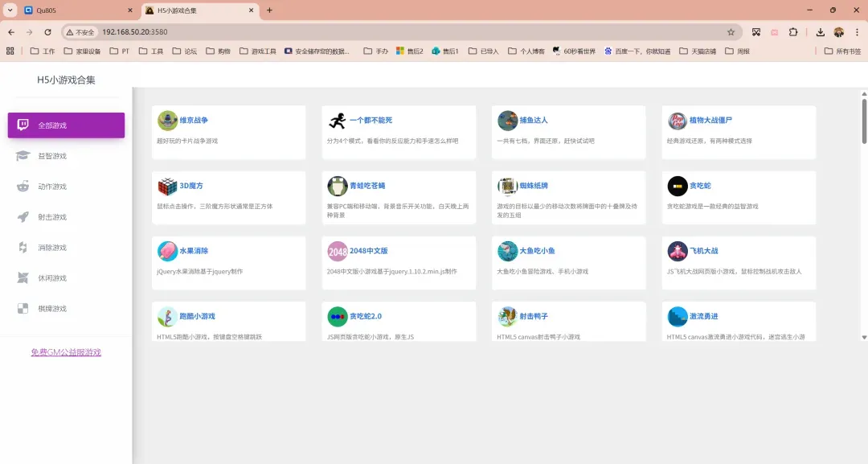Open the 游戏工具 bookmark folder

258,51
